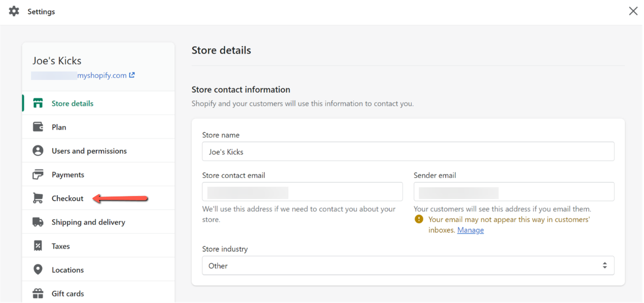This screenshot has height=303, width=644.
Task: Click the external link icon beside myshopify.com
Action: point(132,75)
